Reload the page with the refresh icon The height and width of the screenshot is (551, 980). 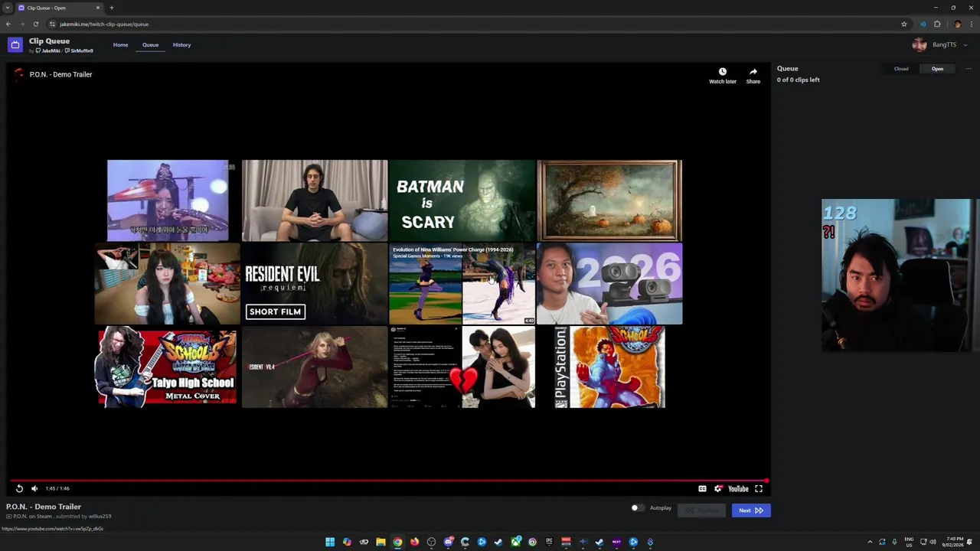[x=35, y=24]
